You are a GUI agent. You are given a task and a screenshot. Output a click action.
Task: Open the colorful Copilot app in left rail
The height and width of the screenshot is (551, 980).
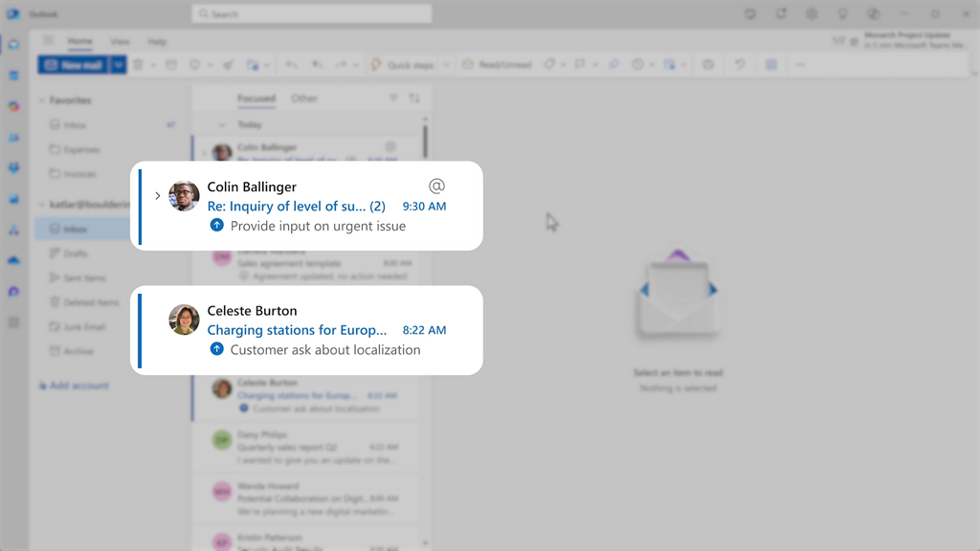(13, 106)
